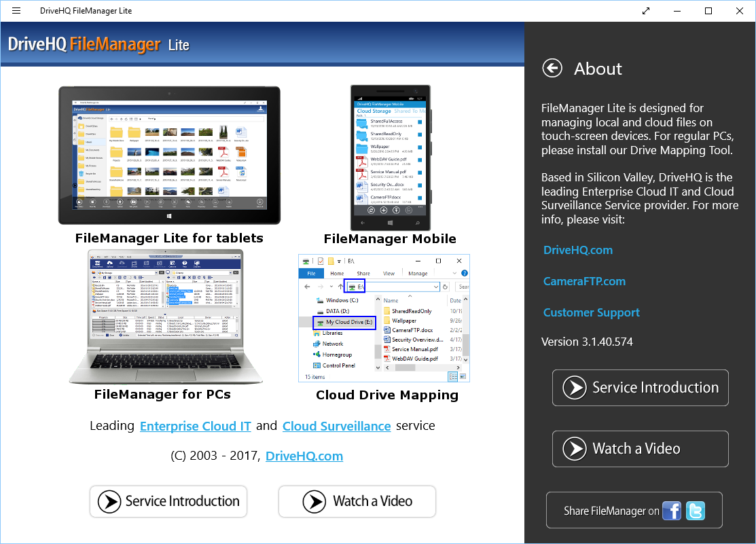Viewport: 756px width, 544px height.
Task: Share FileManager on Twitter
Action: coord(695,510)
